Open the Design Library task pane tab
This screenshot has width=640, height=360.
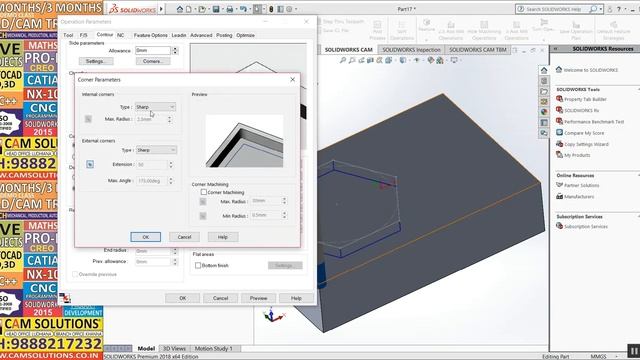point(544,81)
